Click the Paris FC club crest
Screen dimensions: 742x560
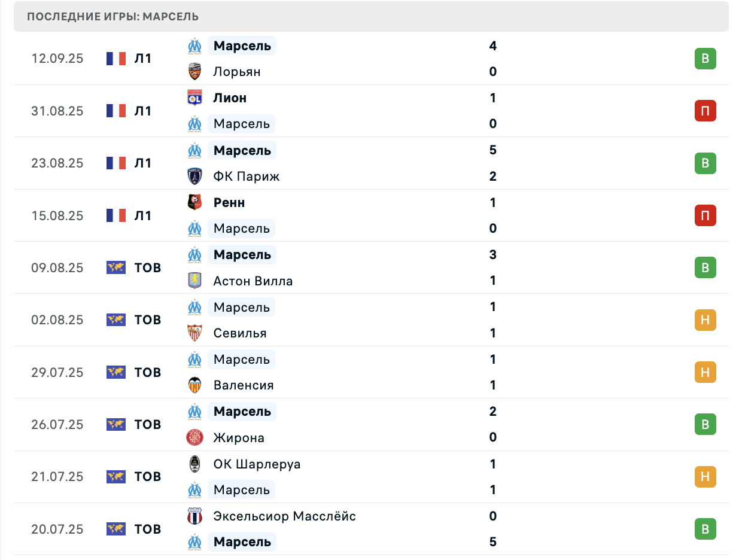click(x=194, y=176)
